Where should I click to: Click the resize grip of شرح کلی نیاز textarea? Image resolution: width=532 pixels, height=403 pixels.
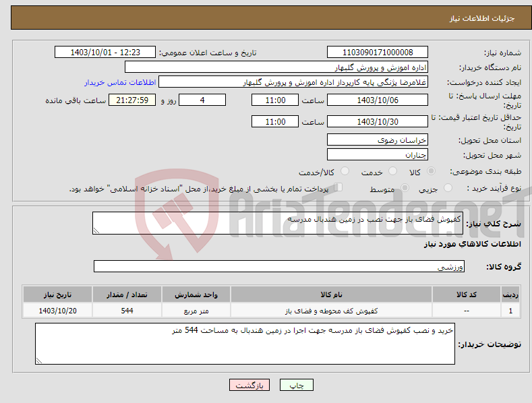pos(96,230)
